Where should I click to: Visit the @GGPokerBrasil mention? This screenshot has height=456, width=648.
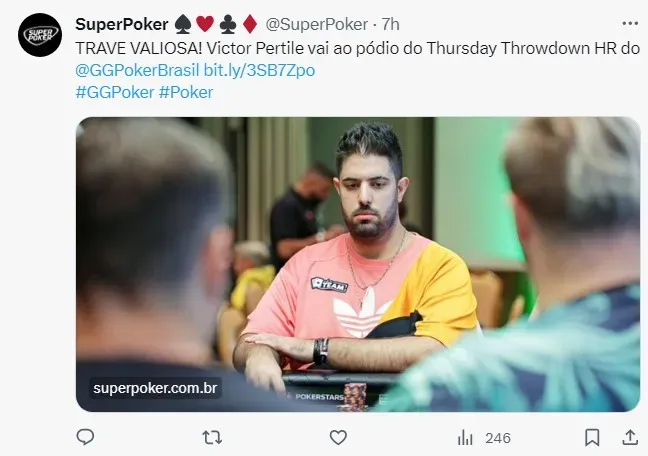(137, 70)
